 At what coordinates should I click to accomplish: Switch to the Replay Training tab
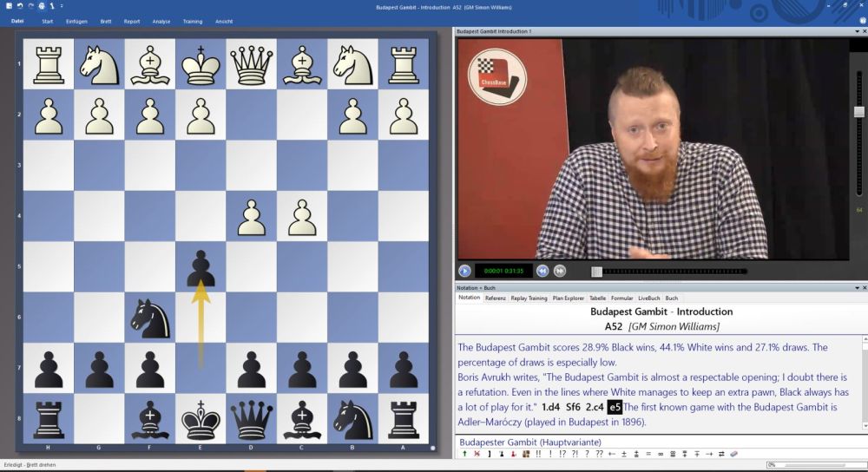529,298
